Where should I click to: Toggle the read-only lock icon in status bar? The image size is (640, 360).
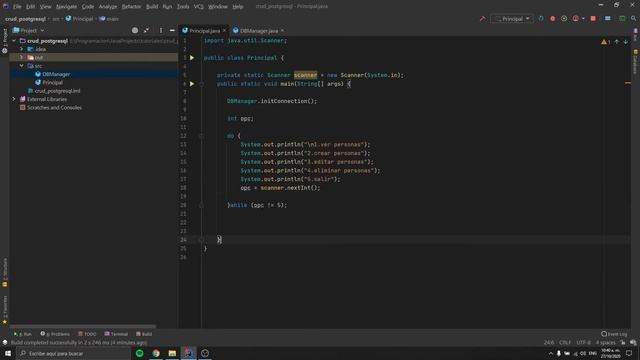click(623, 342)
